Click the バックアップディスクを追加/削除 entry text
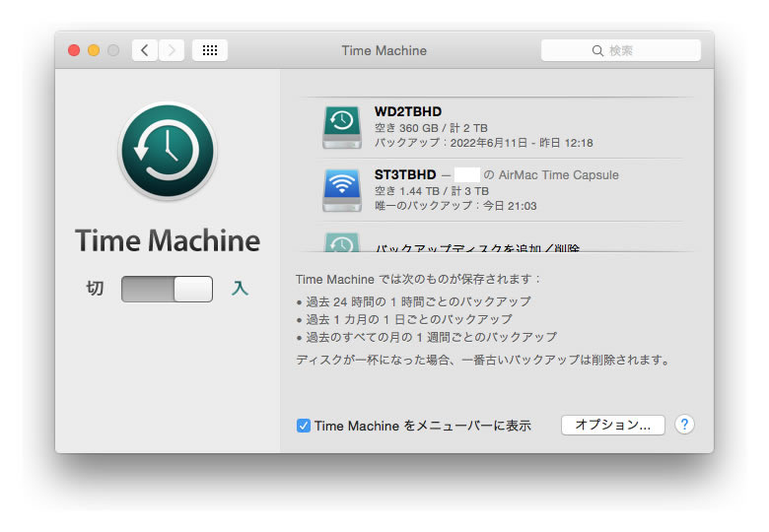This screenshot has height=532, width=769. pyautogui.click(x=477, y=247)
